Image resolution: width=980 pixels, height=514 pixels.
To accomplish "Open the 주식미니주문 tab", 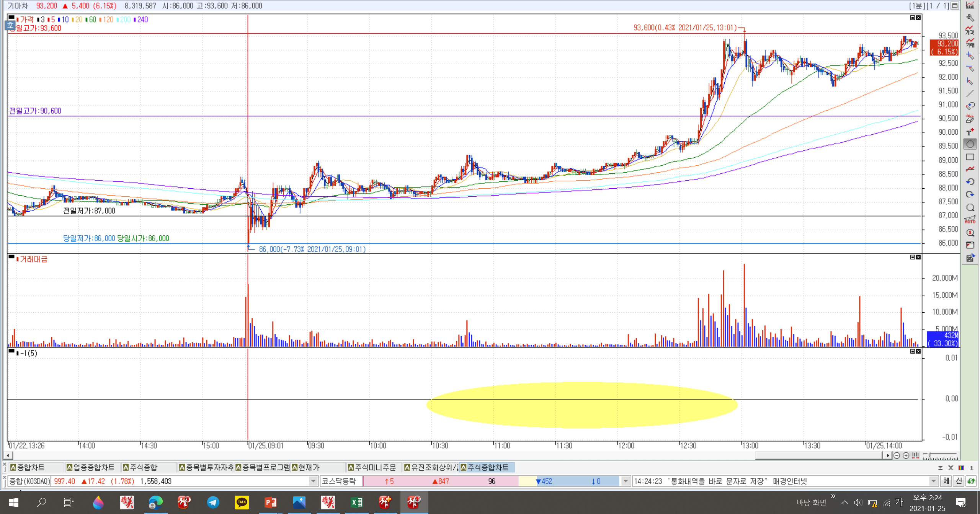I will pos(375,467).
